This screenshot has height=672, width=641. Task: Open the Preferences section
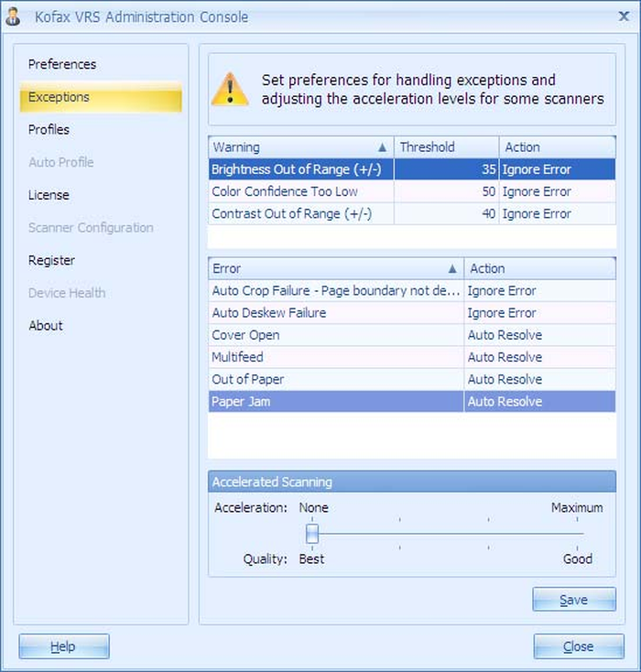pyautogui.click(x=62, y=64)
